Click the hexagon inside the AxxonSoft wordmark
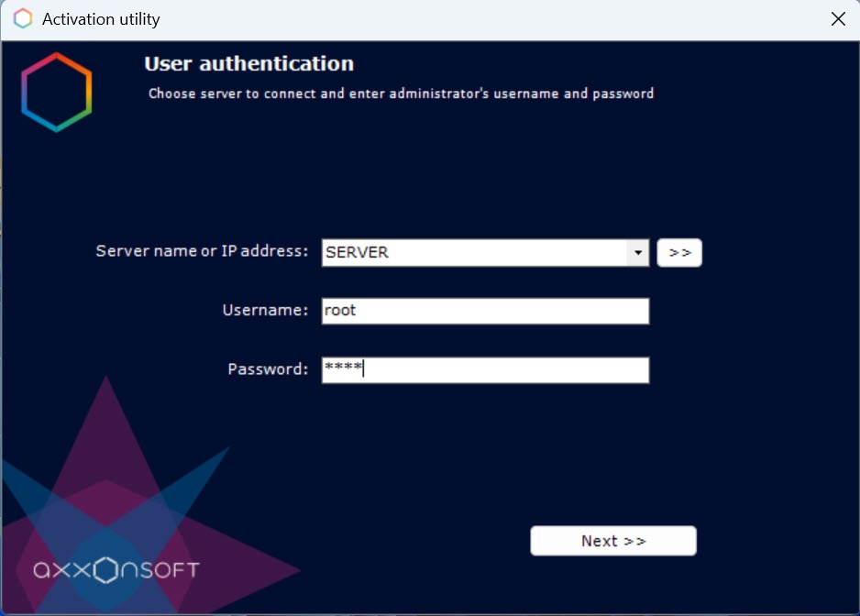The height and width of the screenshot is (616, 860). (x=107, y=569)
